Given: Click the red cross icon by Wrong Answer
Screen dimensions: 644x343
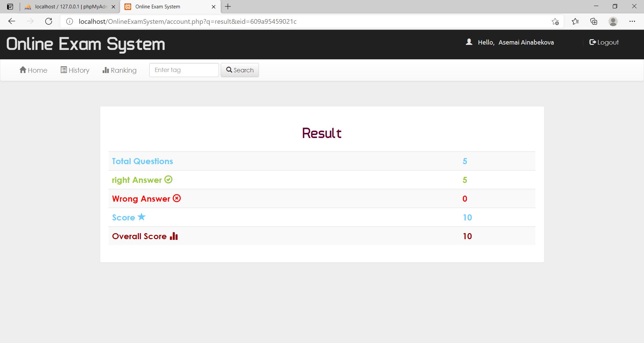Looking at the screenshot, I should click(x=177, y=198).
